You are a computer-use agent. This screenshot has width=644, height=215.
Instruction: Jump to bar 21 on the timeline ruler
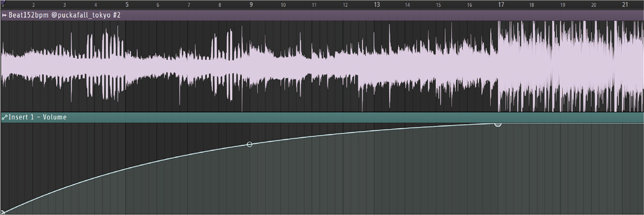pos(625,4)
